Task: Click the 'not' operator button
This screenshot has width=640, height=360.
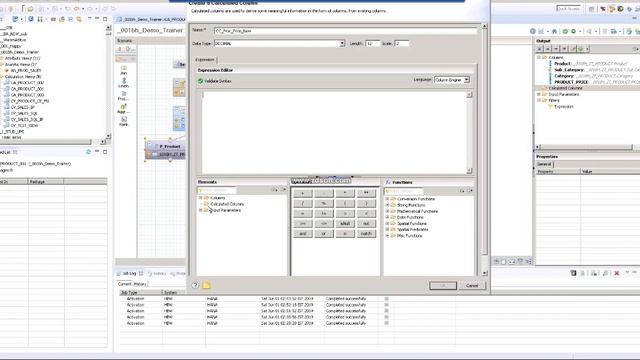Action: point(366,224)
